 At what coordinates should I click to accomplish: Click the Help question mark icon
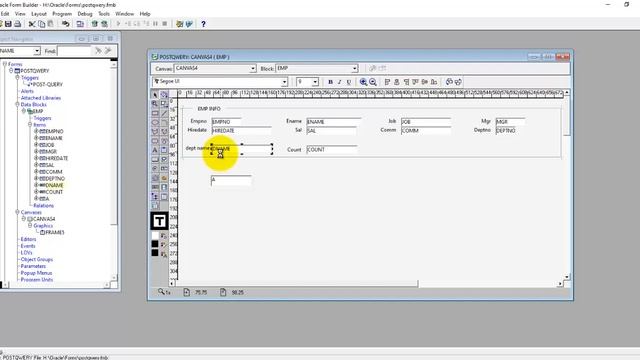click(x=203, y=24)
